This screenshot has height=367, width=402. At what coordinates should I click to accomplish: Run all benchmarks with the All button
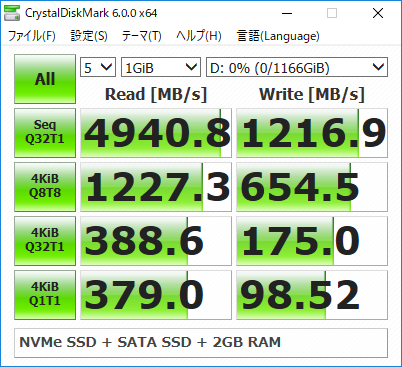(45, 79)
